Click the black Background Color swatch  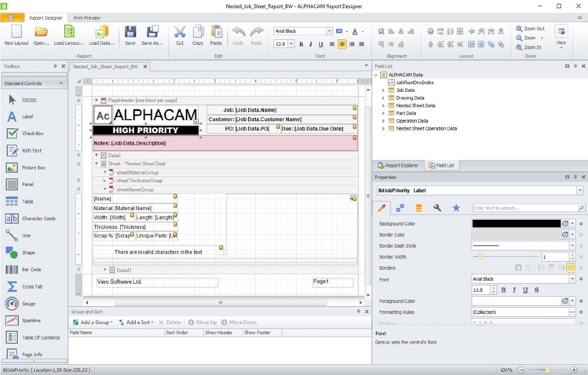point(516,224)
